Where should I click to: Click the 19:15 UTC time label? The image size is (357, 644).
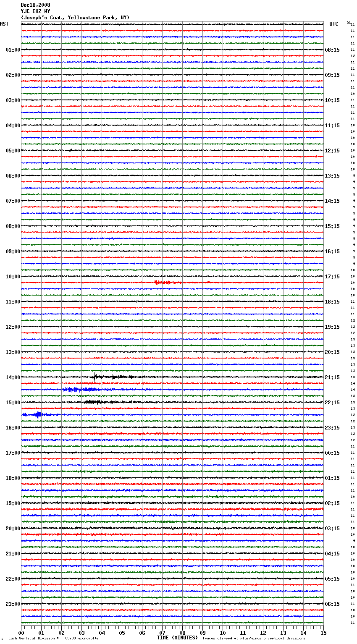pos(332,327)
